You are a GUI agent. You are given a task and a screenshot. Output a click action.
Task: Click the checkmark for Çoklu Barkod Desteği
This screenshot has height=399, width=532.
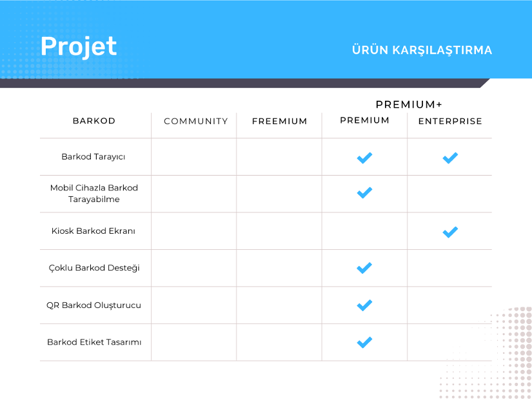pyautogui.click(x=364, y=268)
